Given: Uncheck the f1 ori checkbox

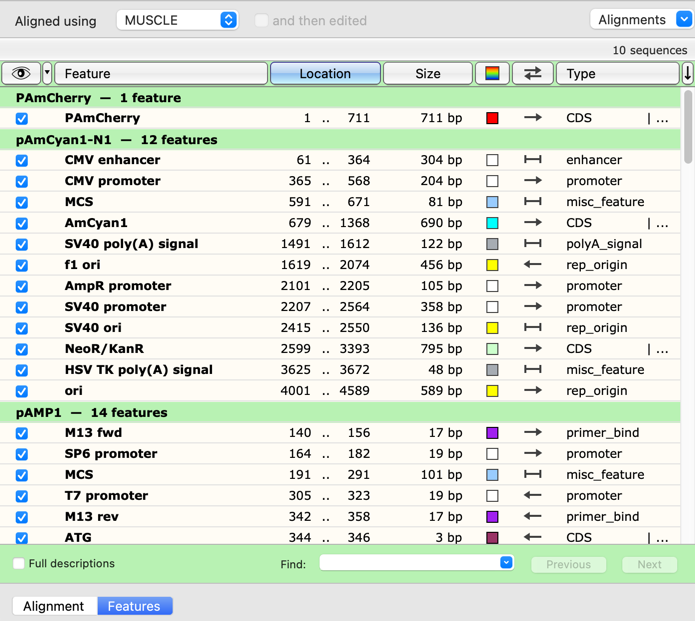Looking at the screenshot, I should (22, 266).
